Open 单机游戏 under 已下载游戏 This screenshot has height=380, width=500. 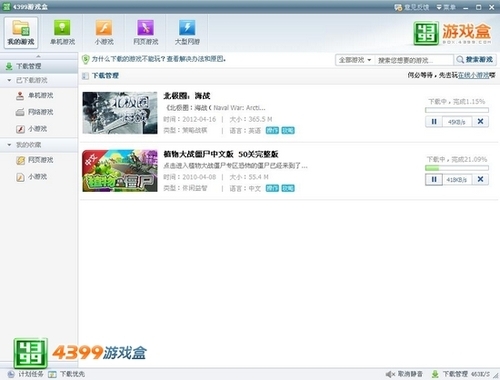(34, 96)
